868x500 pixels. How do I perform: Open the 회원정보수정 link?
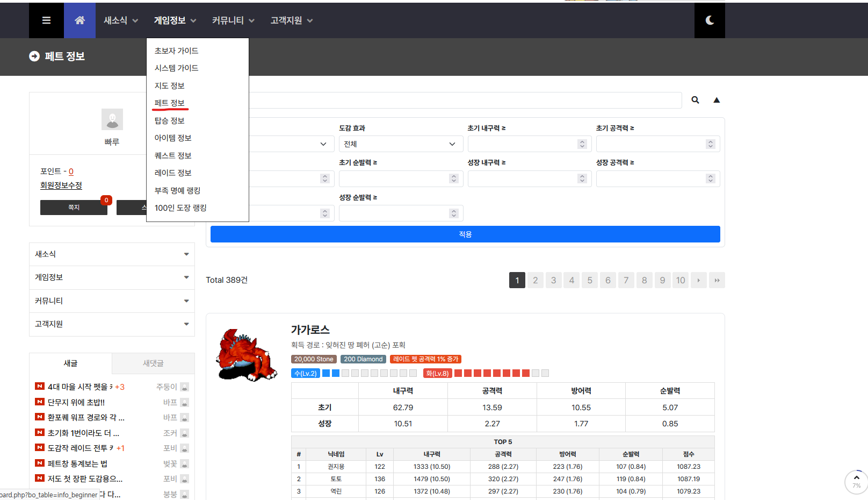point(61,185)
